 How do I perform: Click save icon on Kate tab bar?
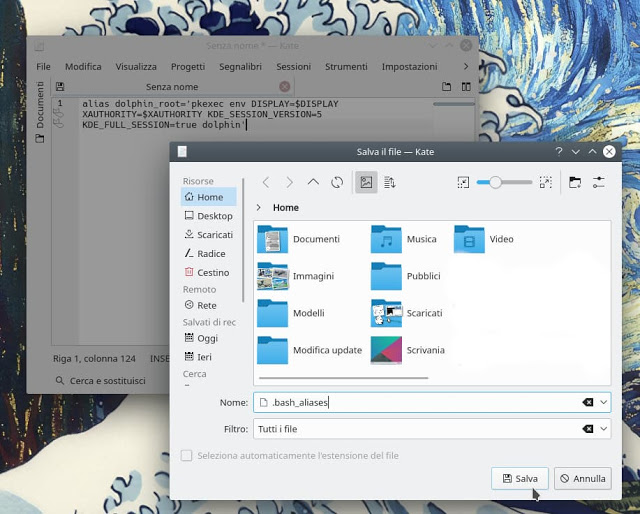point(60,87)
